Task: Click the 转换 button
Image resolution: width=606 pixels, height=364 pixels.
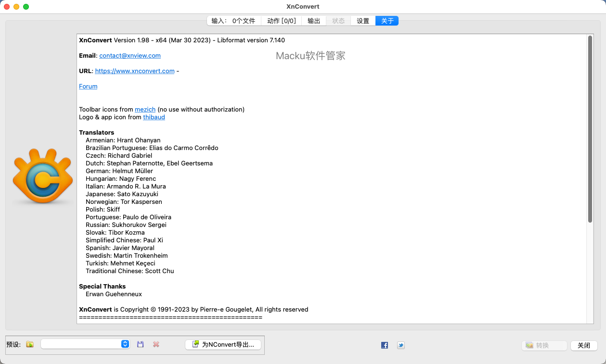Action: [544, 345]
